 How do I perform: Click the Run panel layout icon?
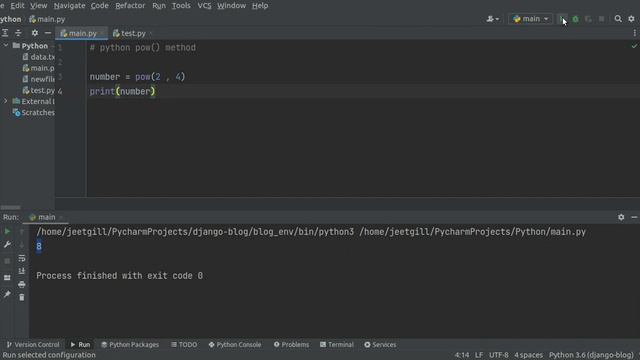click(7, 278)
